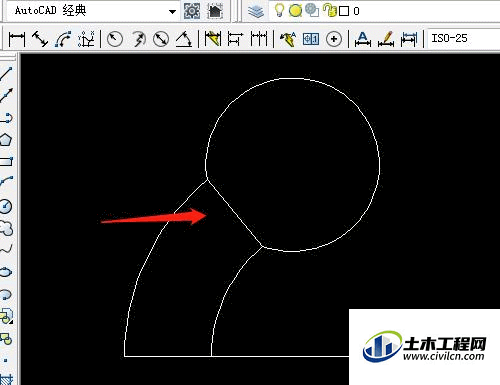
Task: Open the layer list showing 0
Action: pos(387,11)
